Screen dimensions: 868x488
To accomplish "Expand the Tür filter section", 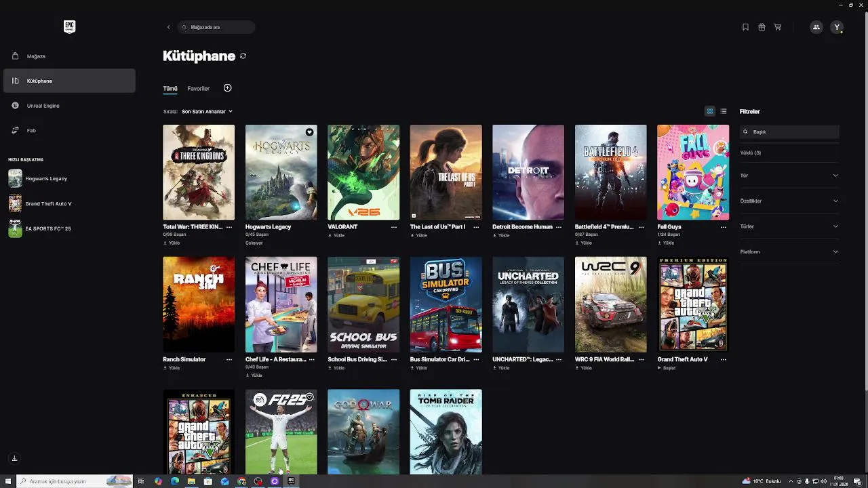I will pyautogui.click(x=789, y=176).
